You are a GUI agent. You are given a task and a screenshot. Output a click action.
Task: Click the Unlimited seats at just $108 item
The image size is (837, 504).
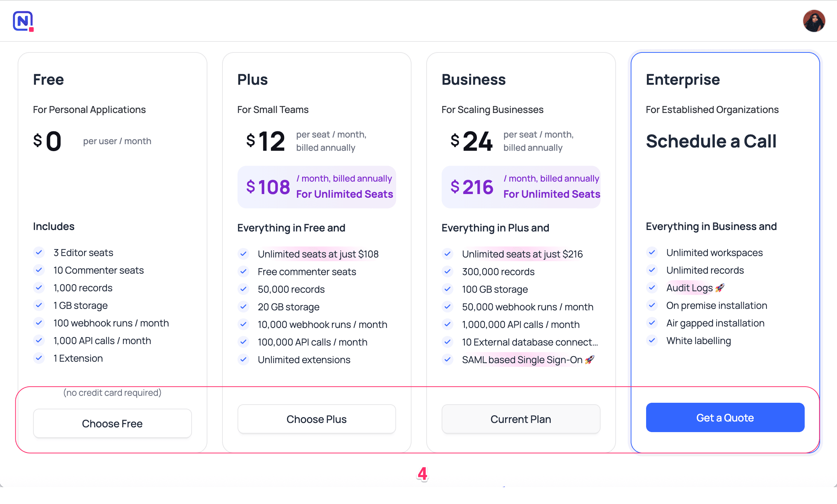(318, 254)
